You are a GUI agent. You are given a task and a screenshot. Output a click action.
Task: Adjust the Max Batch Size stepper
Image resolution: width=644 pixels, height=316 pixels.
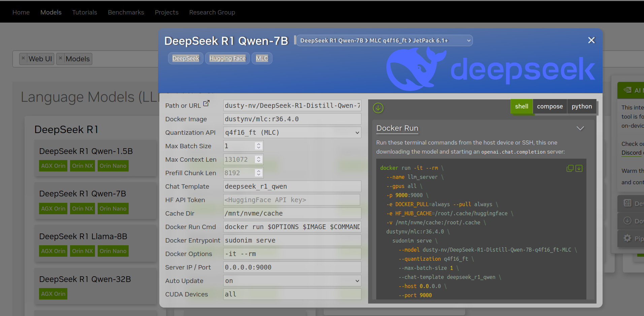pyautogui.click(x=259, y=146)
